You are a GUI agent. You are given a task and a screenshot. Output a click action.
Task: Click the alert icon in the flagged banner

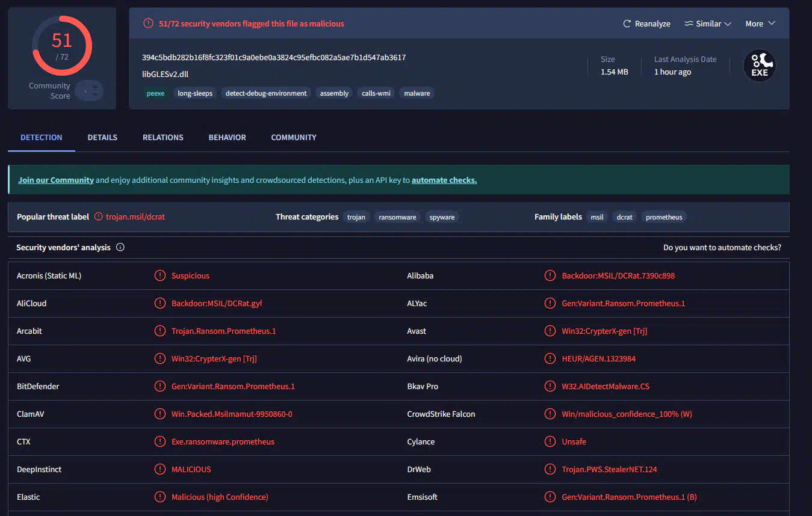tap(148, 24)
